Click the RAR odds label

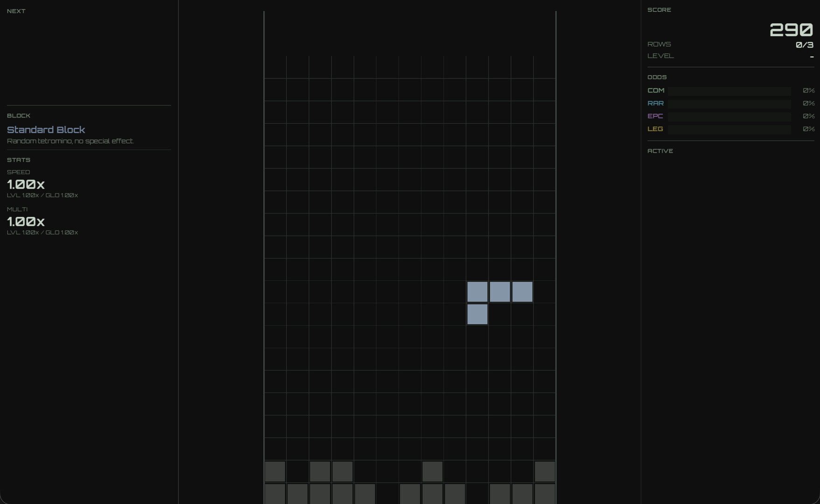coord(656,104)
